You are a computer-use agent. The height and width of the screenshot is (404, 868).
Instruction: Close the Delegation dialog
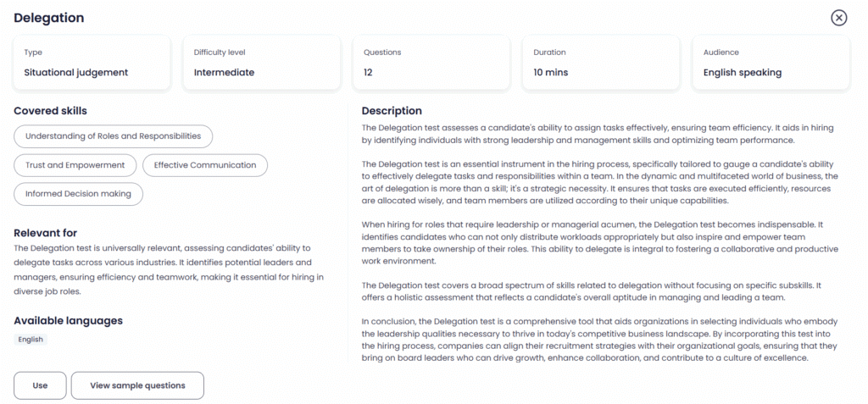pyautogui.click(x=838, y=18)
